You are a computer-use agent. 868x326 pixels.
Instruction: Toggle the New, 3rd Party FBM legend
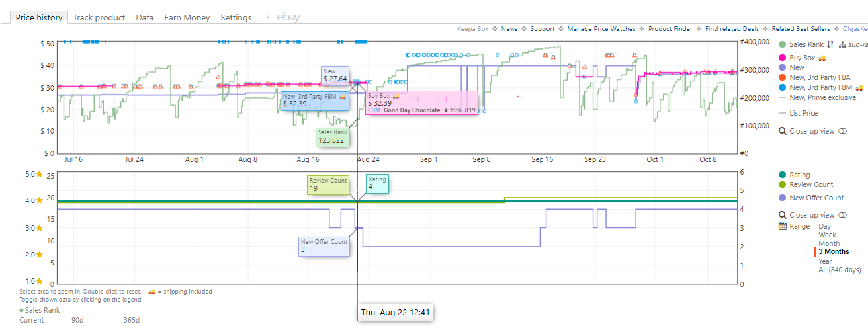click(822, 87)
